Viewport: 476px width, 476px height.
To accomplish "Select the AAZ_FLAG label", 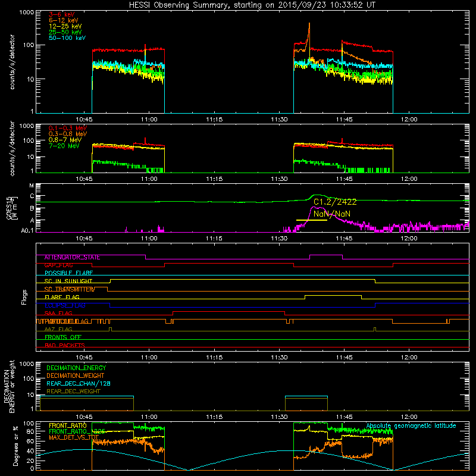I will click(x=58, y=329).
